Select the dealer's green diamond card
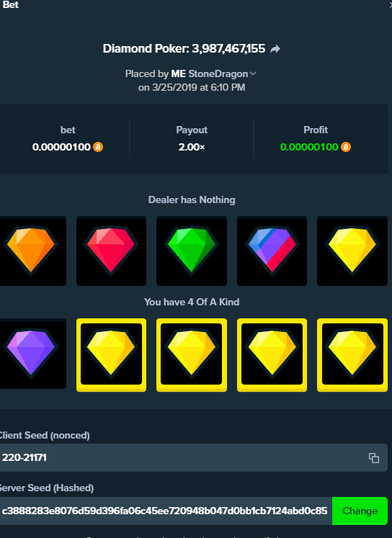The height and width of the screenshot is (538, 392). 192,251
